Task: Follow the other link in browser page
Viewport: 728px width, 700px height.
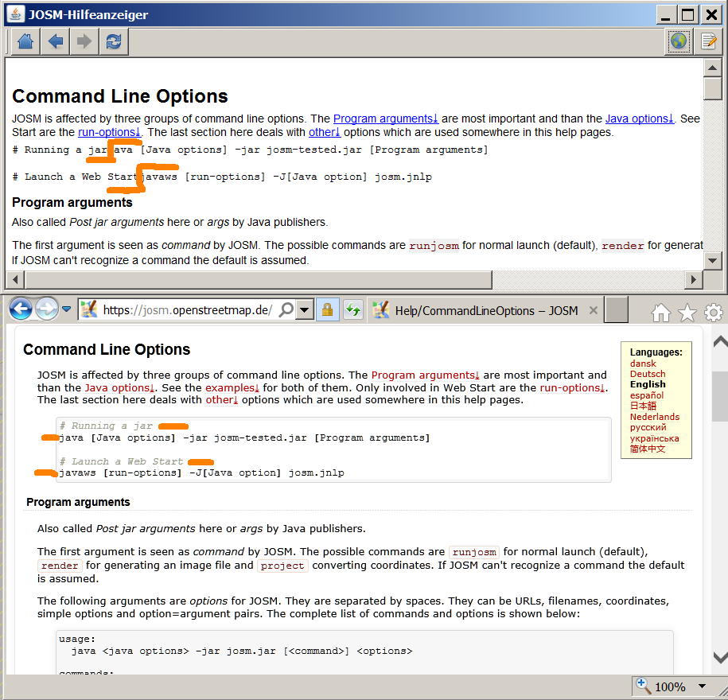Action: (x=222, y=399)
